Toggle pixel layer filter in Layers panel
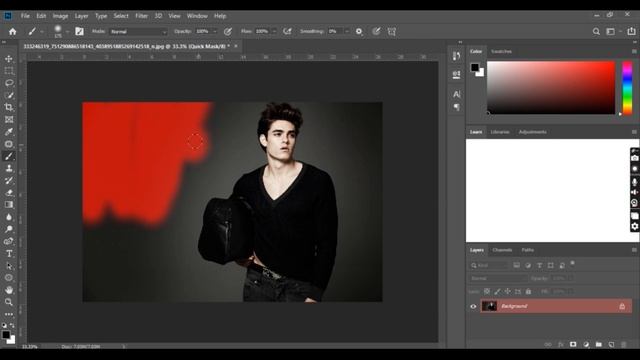 (517, 265)
